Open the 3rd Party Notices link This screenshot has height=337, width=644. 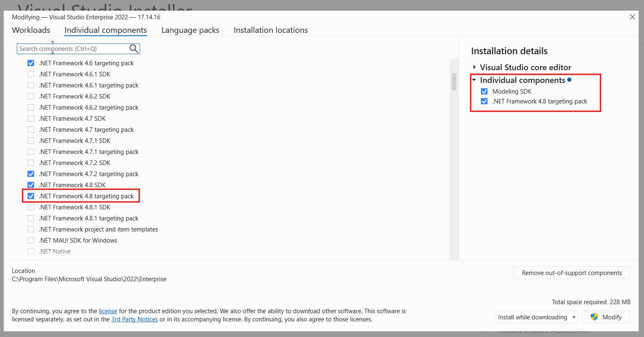click(x=134, y=319)
